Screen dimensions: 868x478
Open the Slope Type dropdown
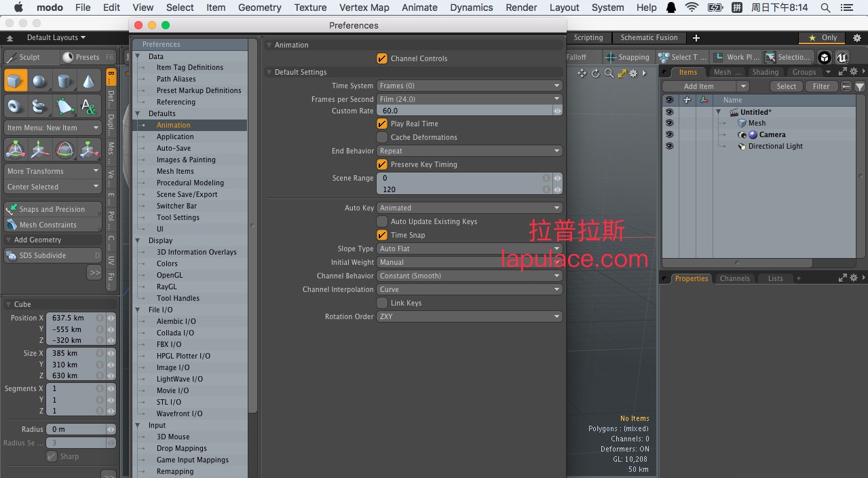470,249
